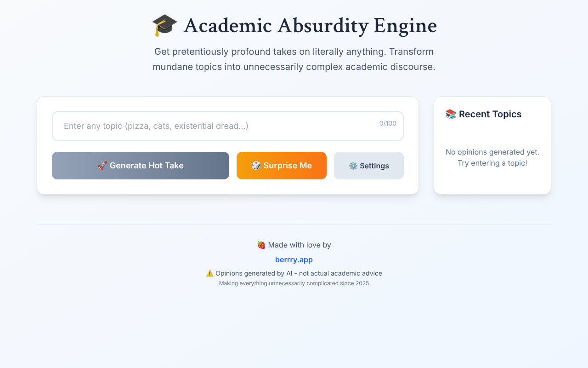Viewport: 588px width, 368px height.
Task: Click the 0/100 character counter
Action: [387, 123]
